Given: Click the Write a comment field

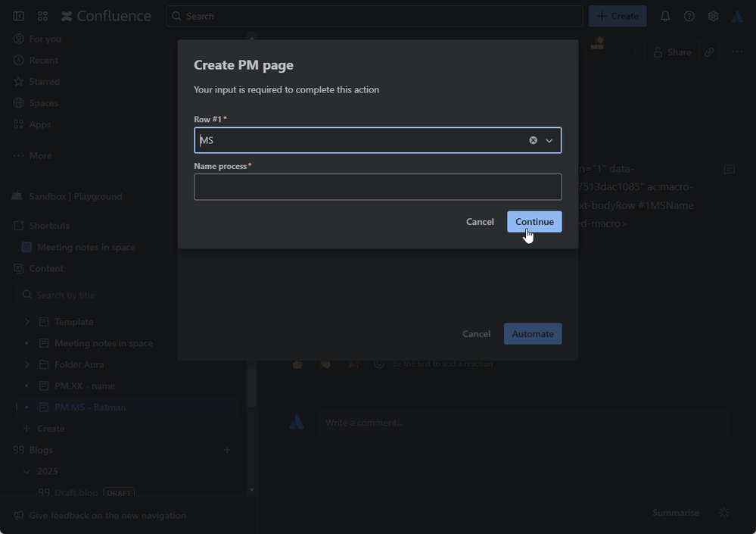Looking at the screenshot, I should pyautogui.click(x=523, y=423).
